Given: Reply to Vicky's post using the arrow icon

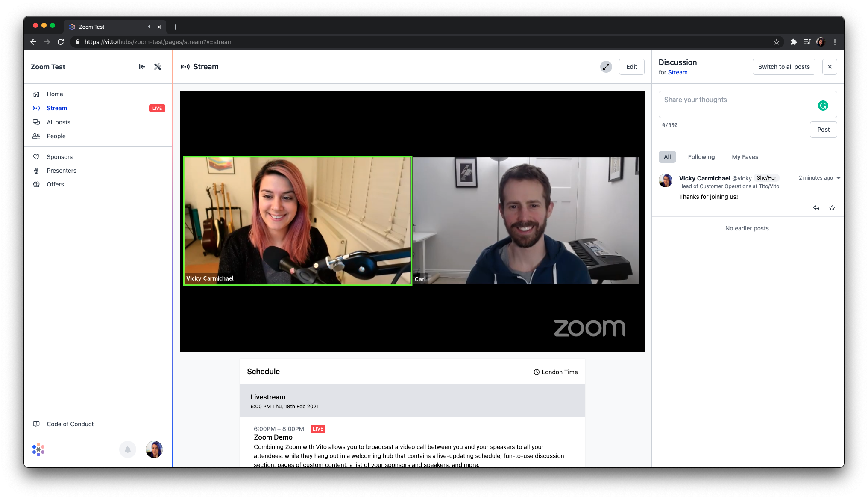Looking at the screenshot, I should (x=816, y=208).
